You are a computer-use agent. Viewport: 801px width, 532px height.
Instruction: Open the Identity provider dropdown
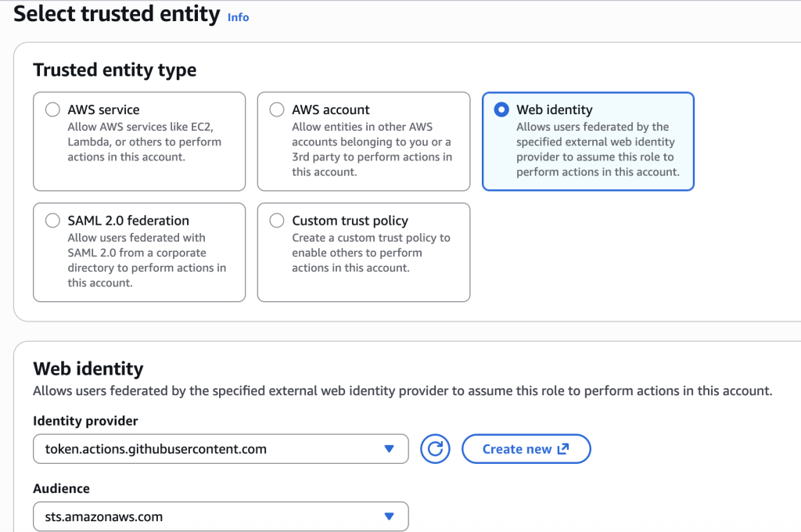221,449
